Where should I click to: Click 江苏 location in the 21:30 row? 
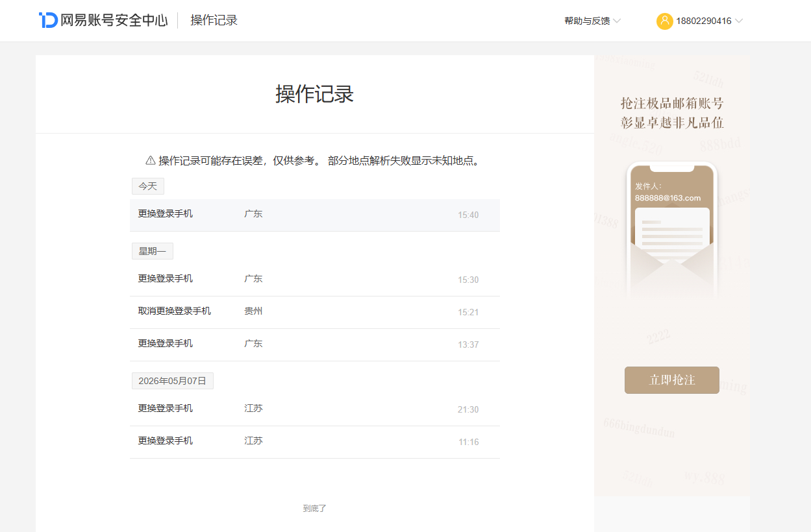click(253, 408)
